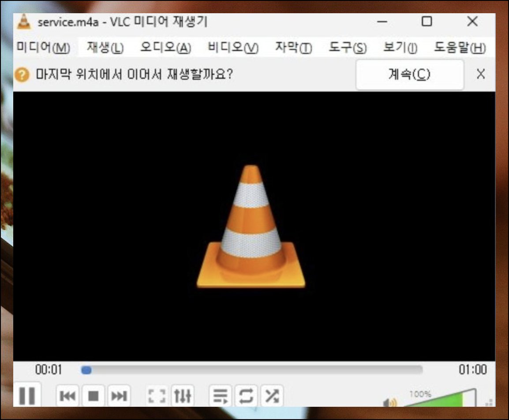Open the 비디오(V) menu

point(233,48)
